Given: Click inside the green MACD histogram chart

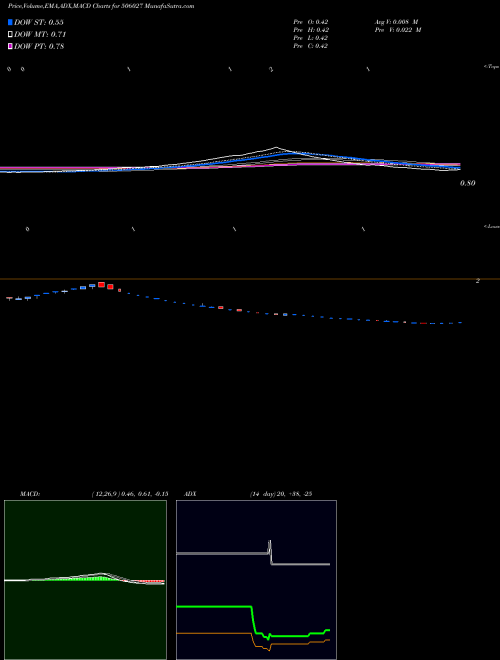Looking at the screenshot, I should (85, 580).
